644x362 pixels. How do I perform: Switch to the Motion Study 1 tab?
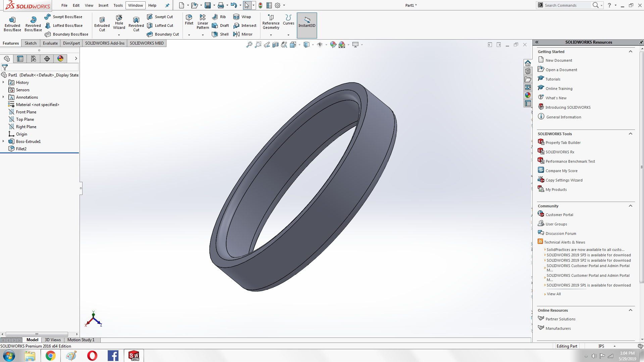[x=81, y=340]
